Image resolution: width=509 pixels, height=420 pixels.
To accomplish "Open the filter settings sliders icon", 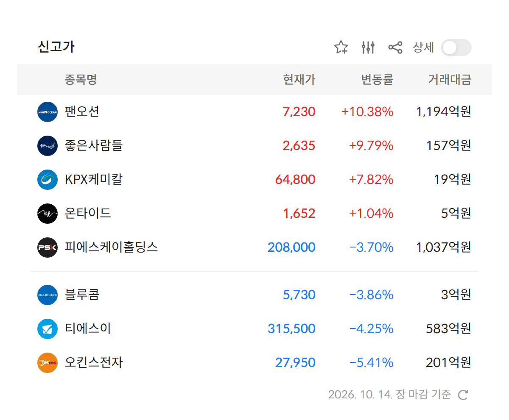I will 368,47.
